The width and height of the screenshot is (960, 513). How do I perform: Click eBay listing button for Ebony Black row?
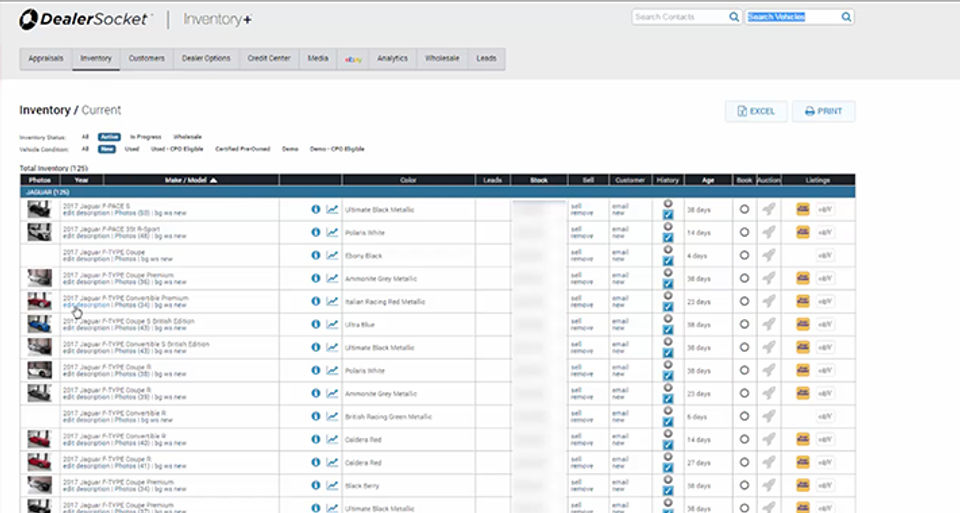pyautogui.click(x=825, y=255)
